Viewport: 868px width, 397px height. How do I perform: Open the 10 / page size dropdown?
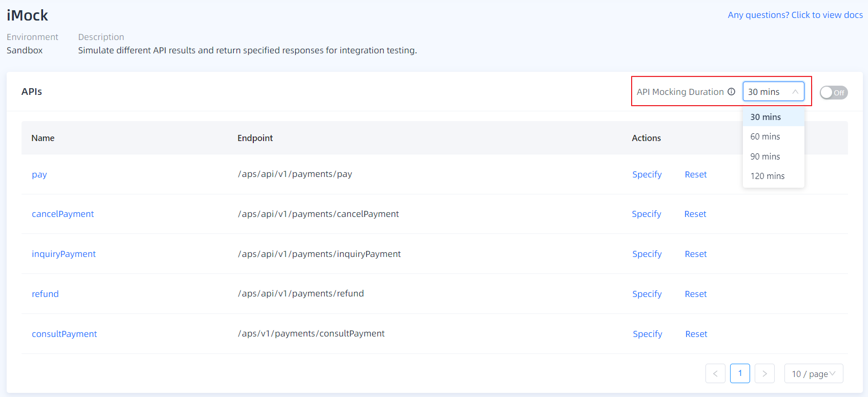(813, 373)
